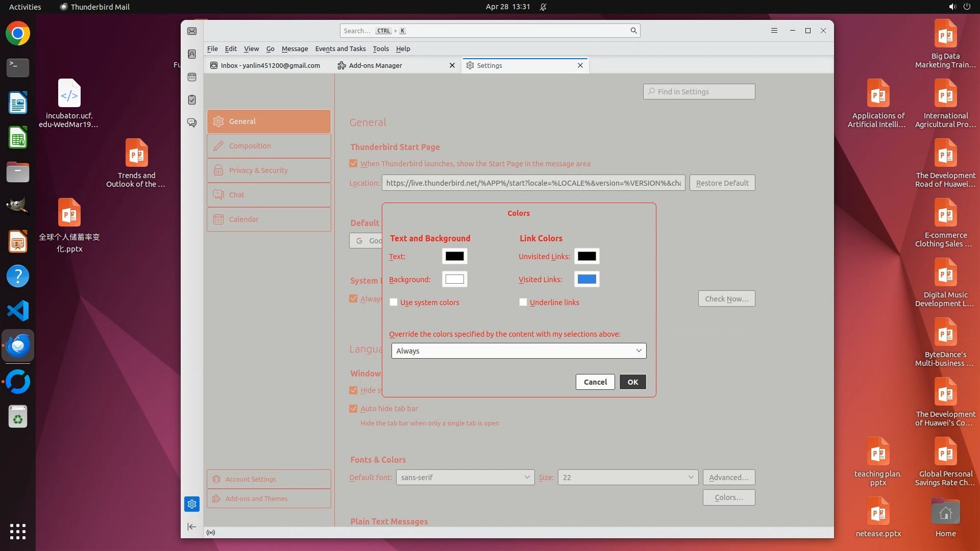The width and height of the screenshot is (980, 551).
Task: Switch to the Add-ons Manager tab
Action: (376, 65)
